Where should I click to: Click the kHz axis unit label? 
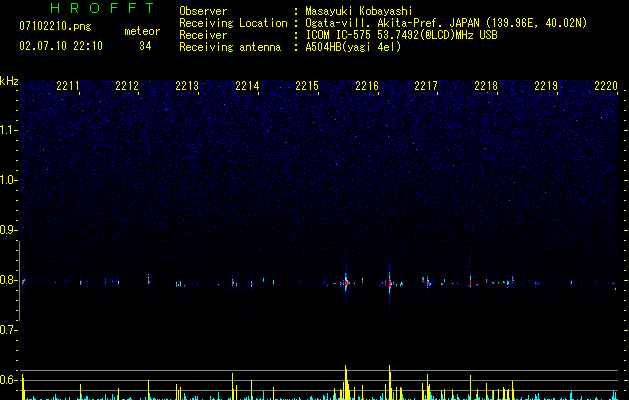coord(9,81)
